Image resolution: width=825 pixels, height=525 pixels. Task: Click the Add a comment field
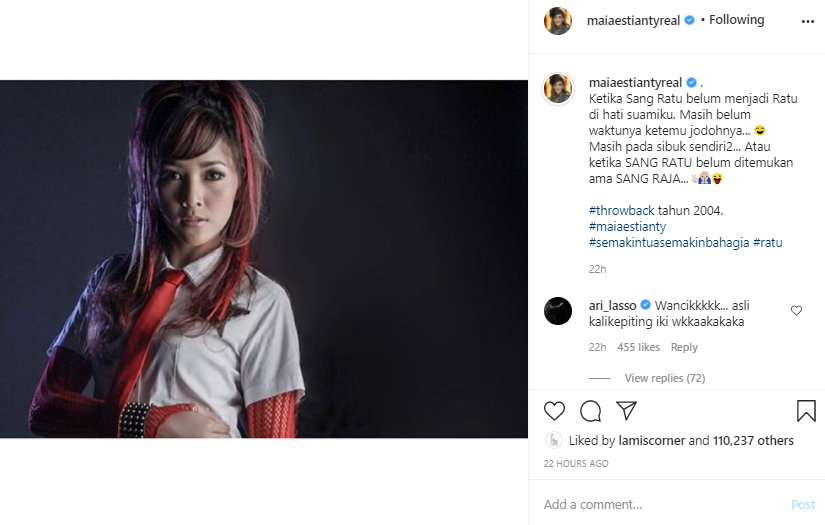coord(663,504)
